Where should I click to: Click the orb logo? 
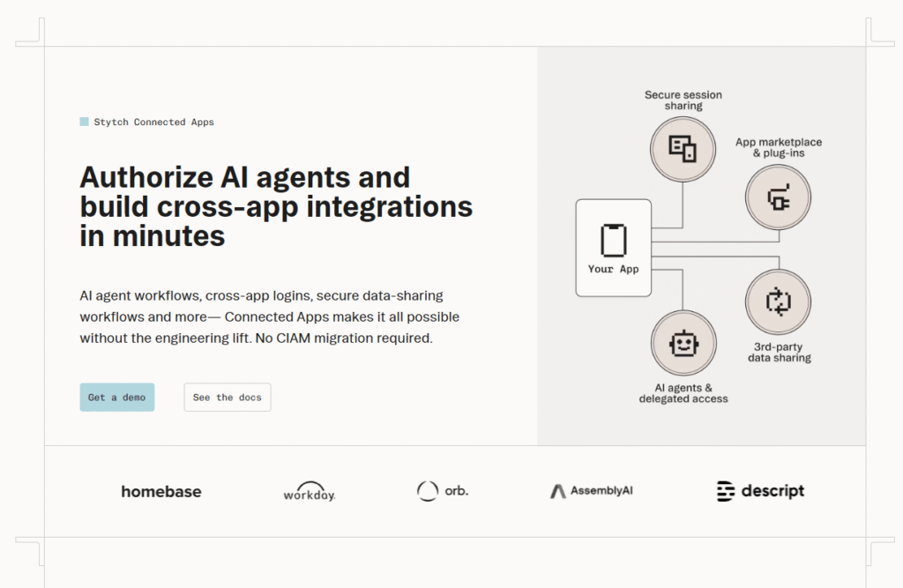coord(443,491)
